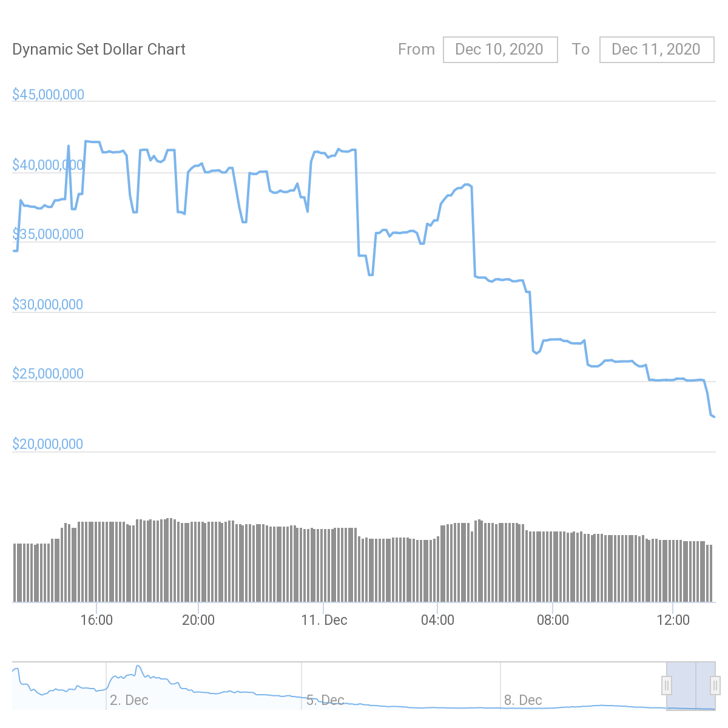Click the 11. Dec time axis label
The image size is (728, 728).
point(324,620)
